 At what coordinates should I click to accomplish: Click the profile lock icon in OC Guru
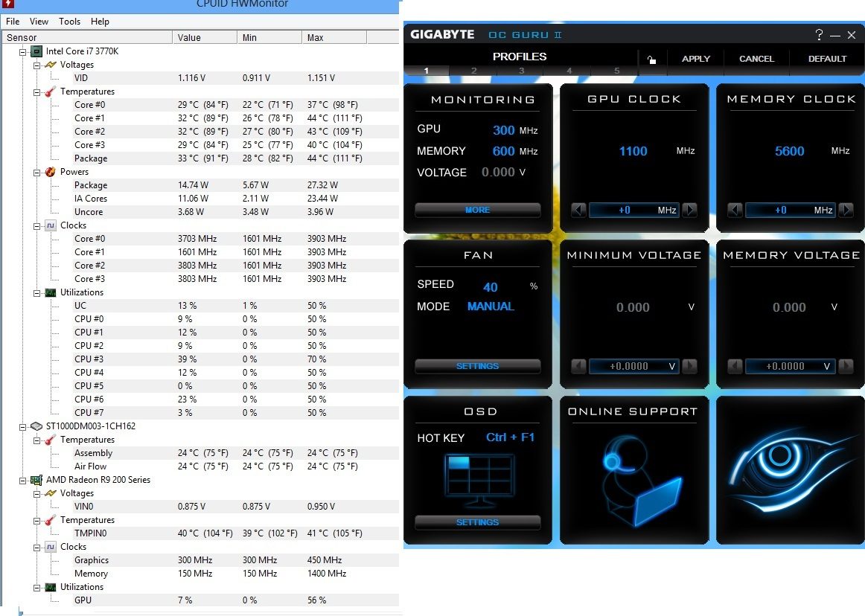tap(651, 60)
